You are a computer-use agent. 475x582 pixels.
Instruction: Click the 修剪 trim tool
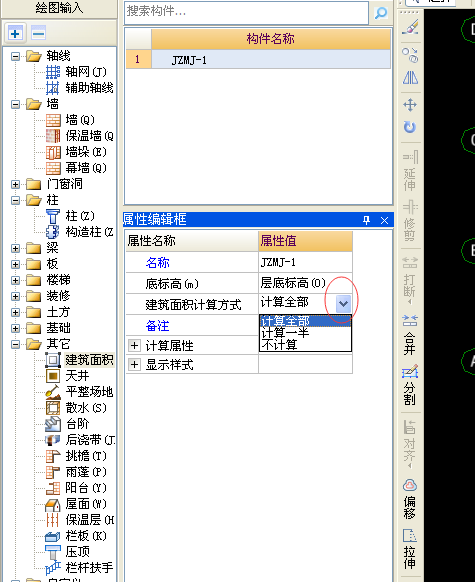(x=410, y=220)
